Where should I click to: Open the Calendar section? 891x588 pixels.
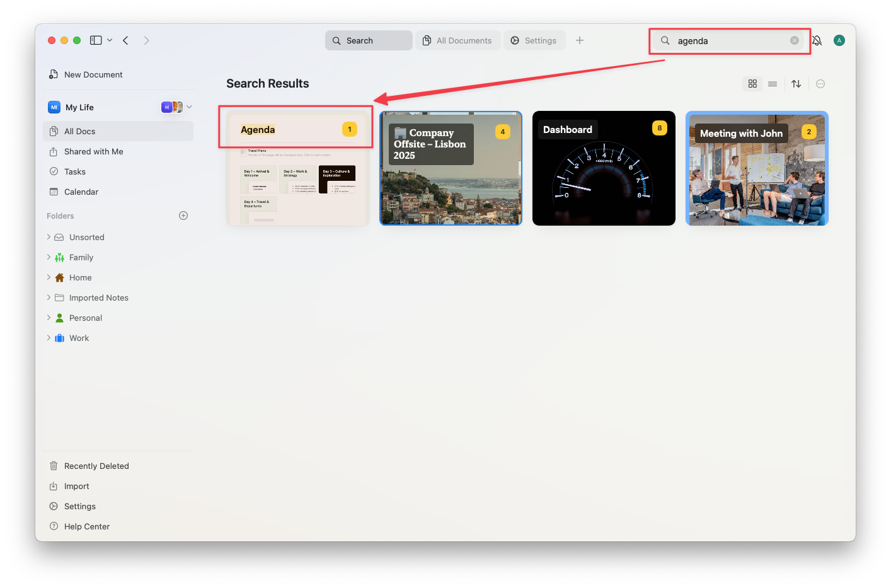(x=118, y=192)
